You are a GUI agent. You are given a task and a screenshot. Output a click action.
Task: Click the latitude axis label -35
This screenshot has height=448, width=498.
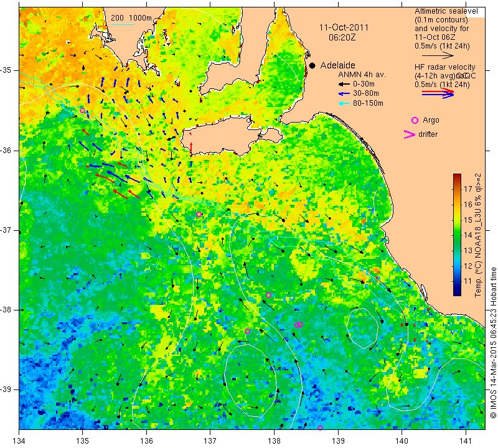pos(6,70)
